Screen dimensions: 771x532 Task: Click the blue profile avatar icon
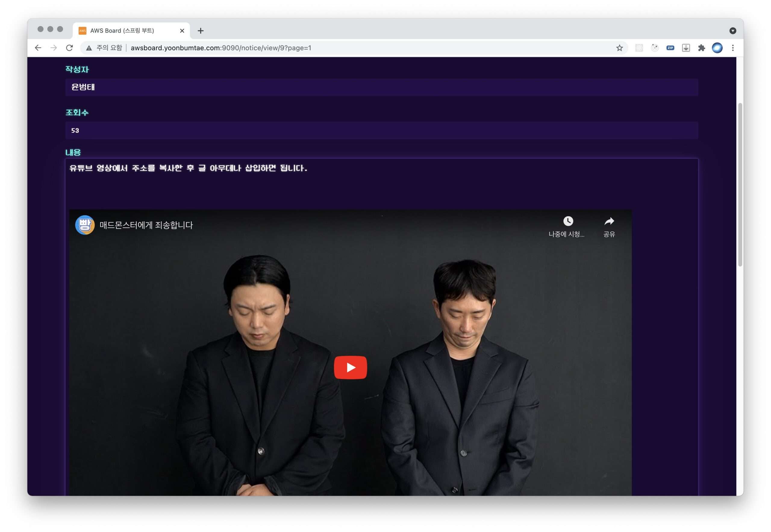pyautogui.click(x=717, y=48)
